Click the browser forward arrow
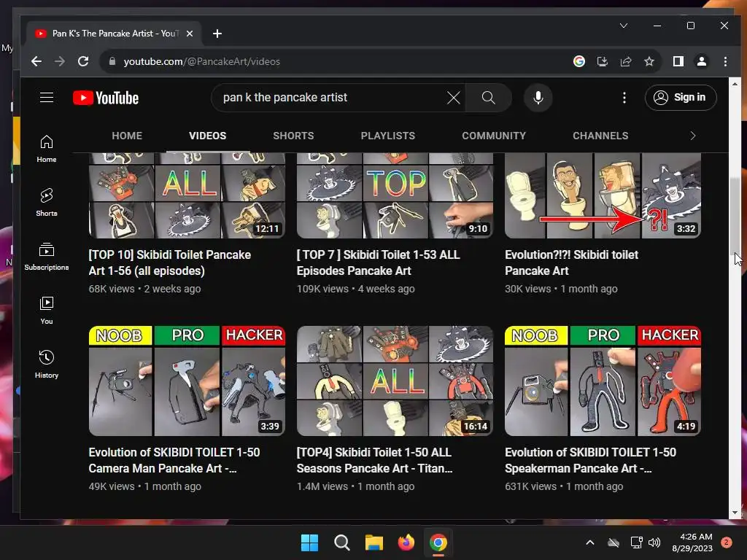Viewport: 747px width, 560px height. 60,61
